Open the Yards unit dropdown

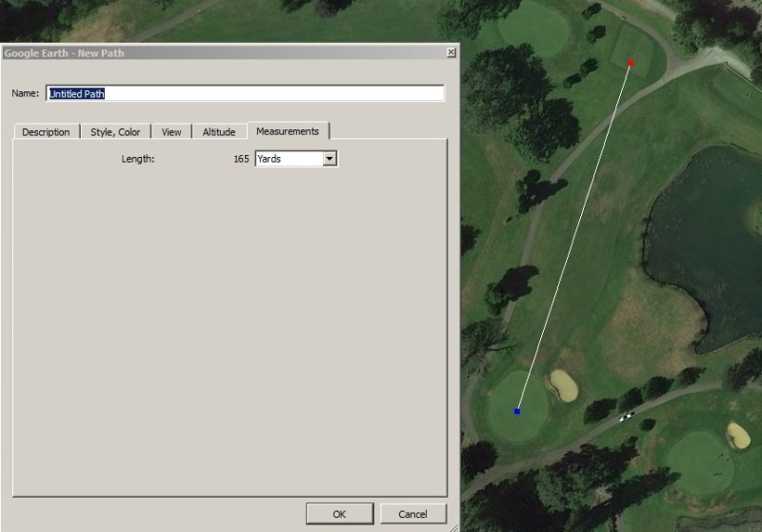coord(330,159)
